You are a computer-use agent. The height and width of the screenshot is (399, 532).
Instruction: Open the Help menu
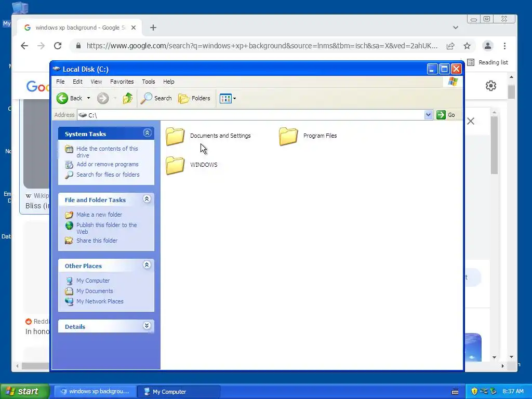tap(169, 82)
